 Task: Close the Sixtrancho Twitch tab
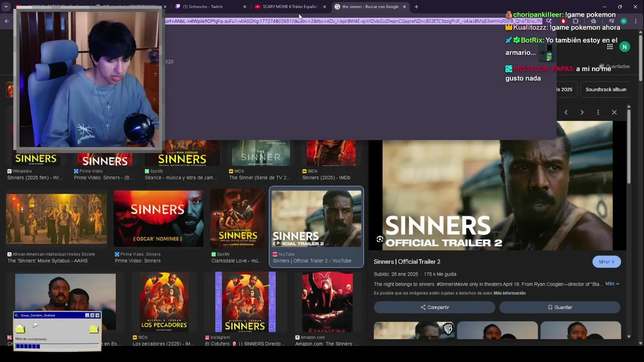pos(245,7)
